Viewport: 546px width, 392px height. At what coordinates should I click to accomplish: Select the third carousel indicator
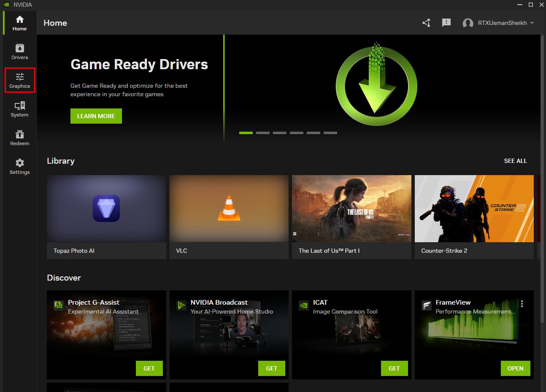click(x=280, y=133)
